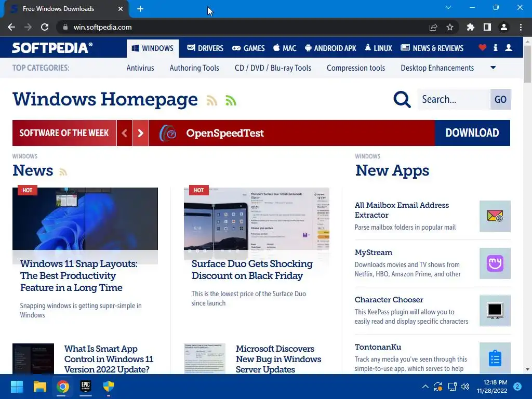The height and width of the screenshot is (399, 532).
Task: Click the green RSS icon beside Windows Homepage
Action: tap(231, 100)
